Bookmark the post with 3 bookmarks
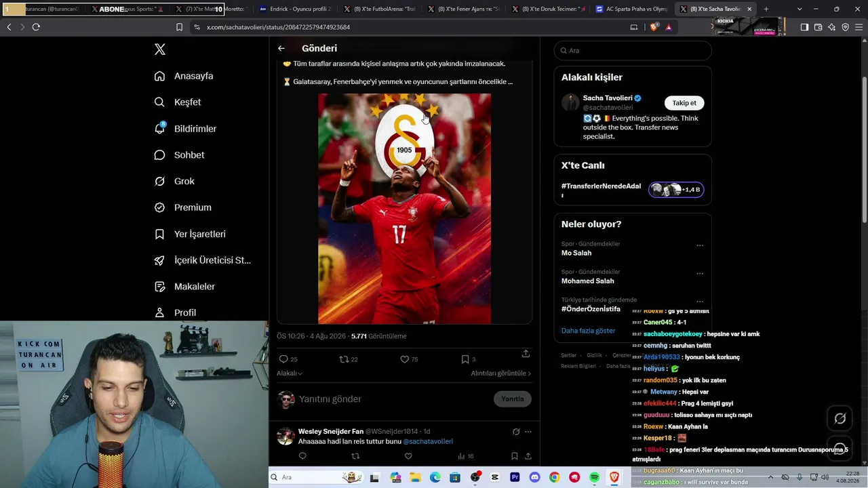 468,359
